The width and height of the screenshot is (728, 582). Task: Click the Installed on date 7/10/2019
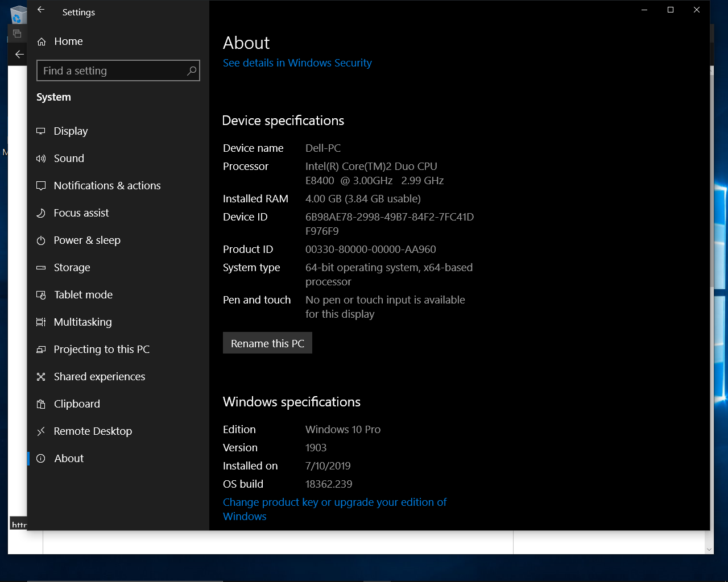pos(328,466)
